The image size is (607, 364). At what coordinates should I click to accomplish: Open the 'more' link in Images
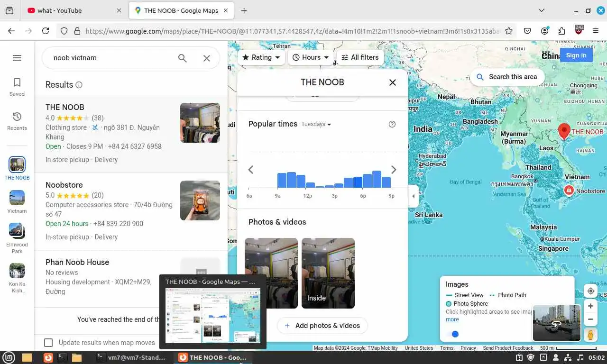tap(452, 319)
